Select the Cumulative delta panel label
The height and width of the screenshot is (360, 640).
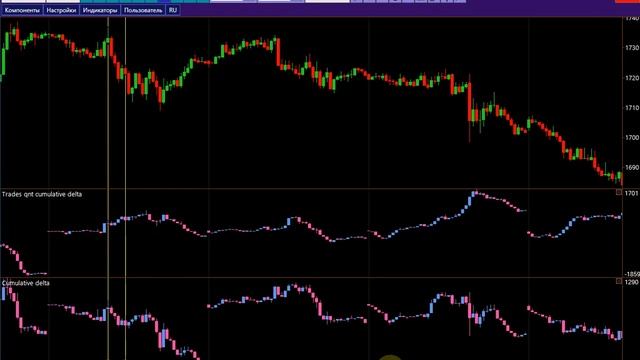26,283
